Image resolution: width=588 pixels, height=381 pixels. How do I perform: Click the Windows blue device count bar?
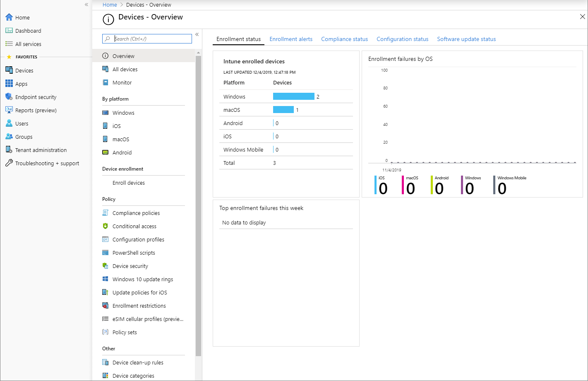[294, 96]
